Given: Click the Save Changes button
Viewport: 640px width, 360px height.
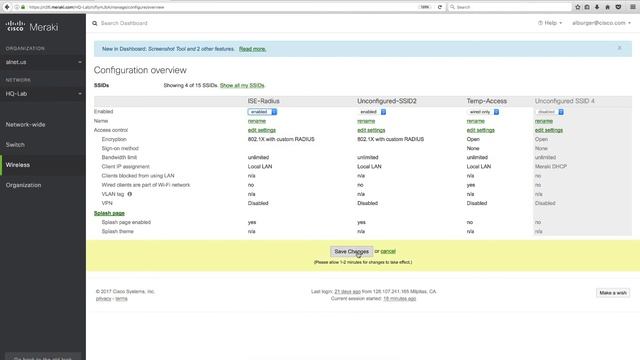Looking at the screenshot, I should click(x=351, y=251).
